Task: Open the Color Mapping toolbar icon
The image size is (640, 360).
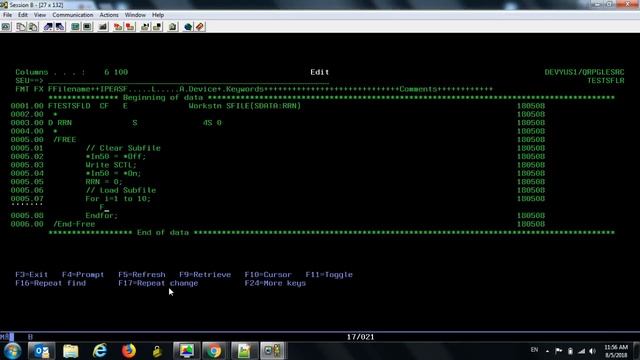Action: tap(87, 27)
